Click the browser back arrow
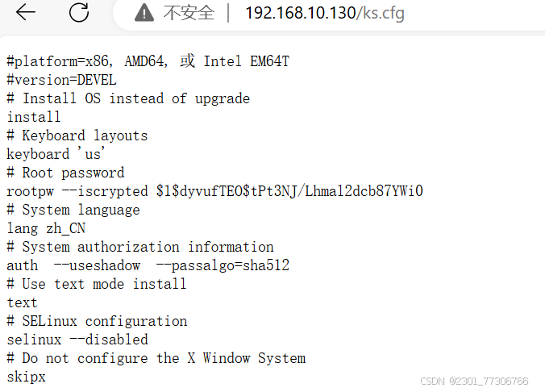 coord(26,13)
